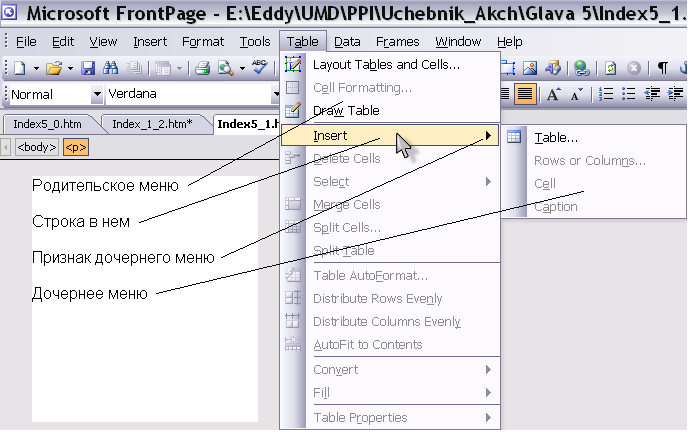This screenshot has height=432, width=688.
Task: Run the ABC spelling check icon
Action: click(x=260, y=67)
